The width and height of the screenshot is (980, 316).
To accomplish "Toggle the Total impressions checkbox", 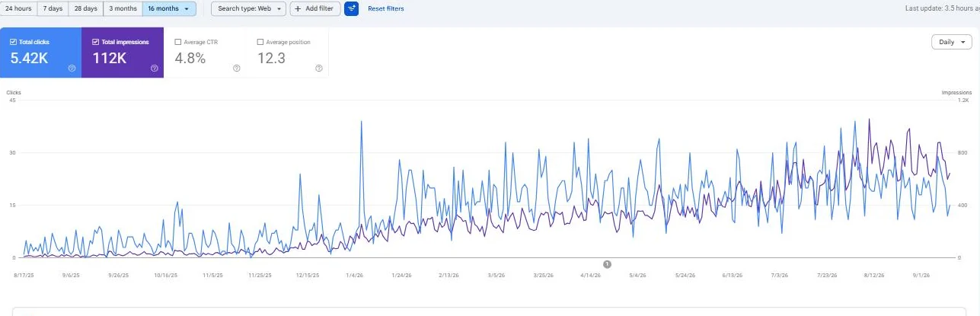I will click(x=95, y=42).
